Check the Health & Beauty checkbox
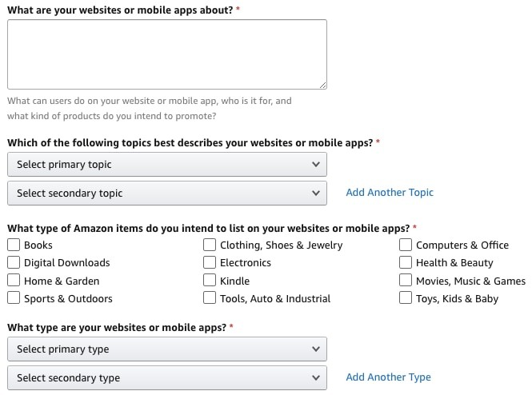The image size is (532, 395). [x=406, y=263]
